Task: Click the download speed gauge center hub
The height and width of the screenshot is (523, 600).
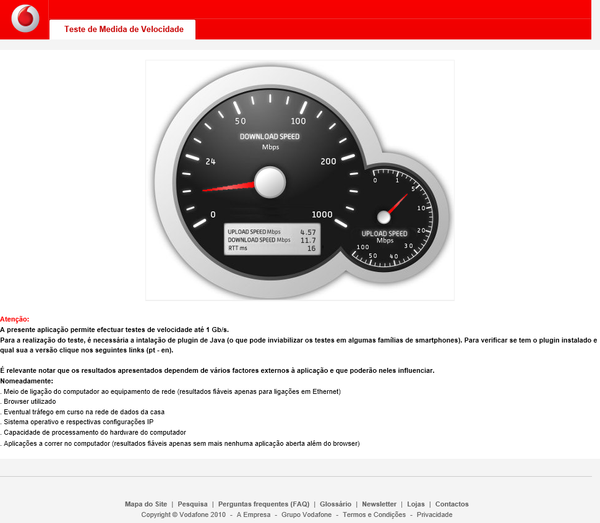Action: [x=270, y=181]
